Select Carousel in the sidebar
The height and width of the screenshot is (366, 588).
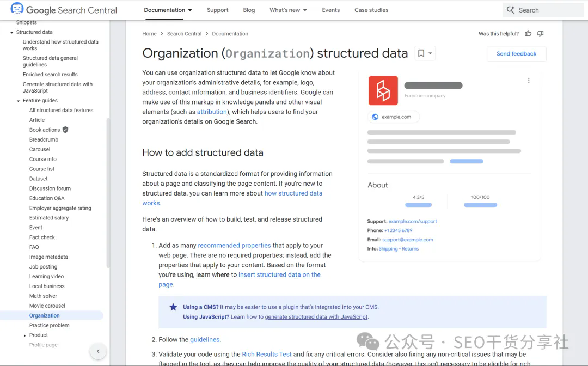click(x=39, y=149)
